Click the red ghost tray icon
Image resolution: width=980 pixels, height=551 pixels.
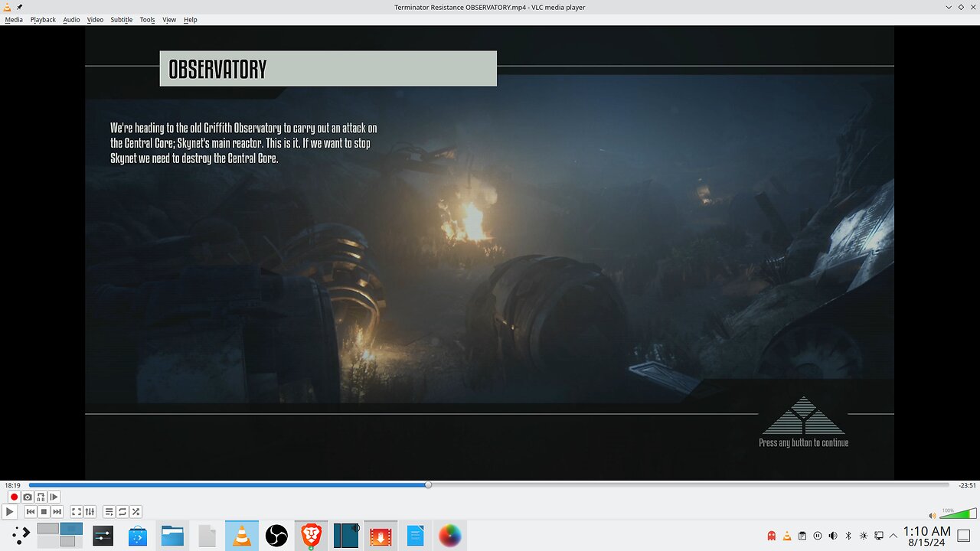pos(772,536)
